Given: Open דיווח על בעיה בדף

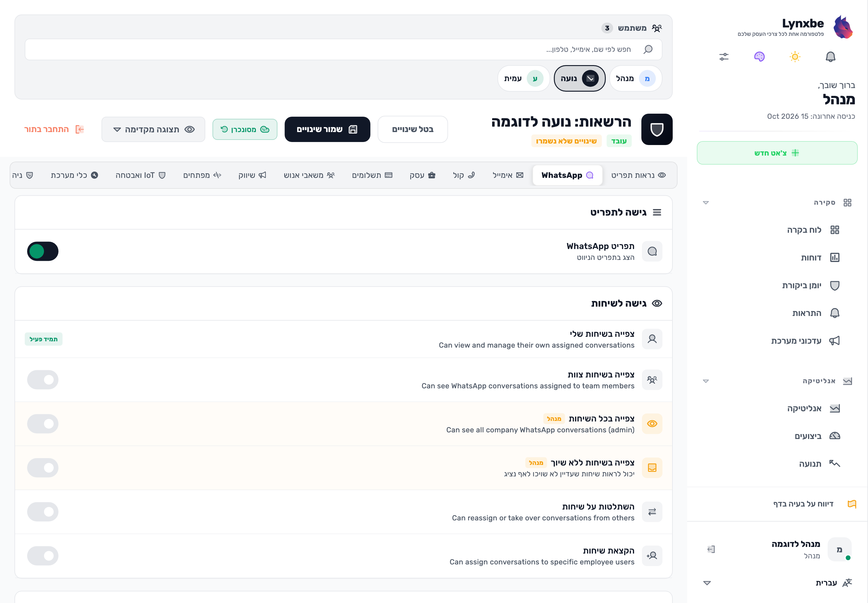Looking at the screenshot, I should [x=814, y=504].
